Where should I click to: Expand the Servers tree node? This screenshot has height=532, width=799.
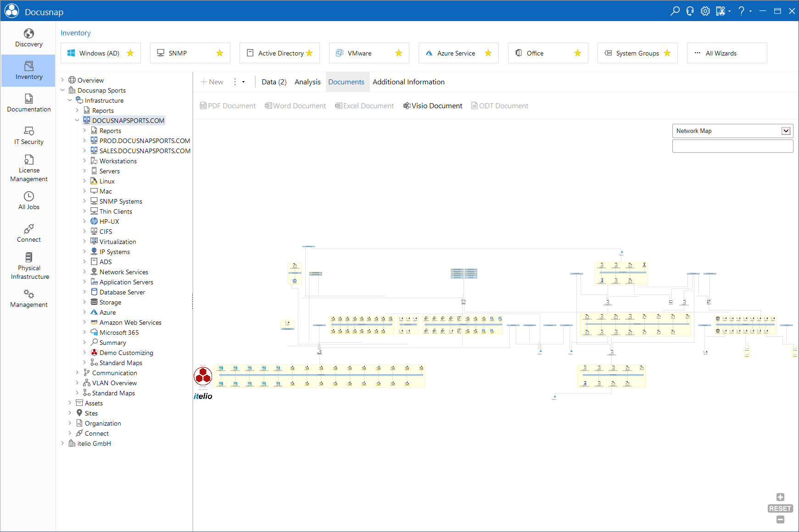click(x=84, y=171)
